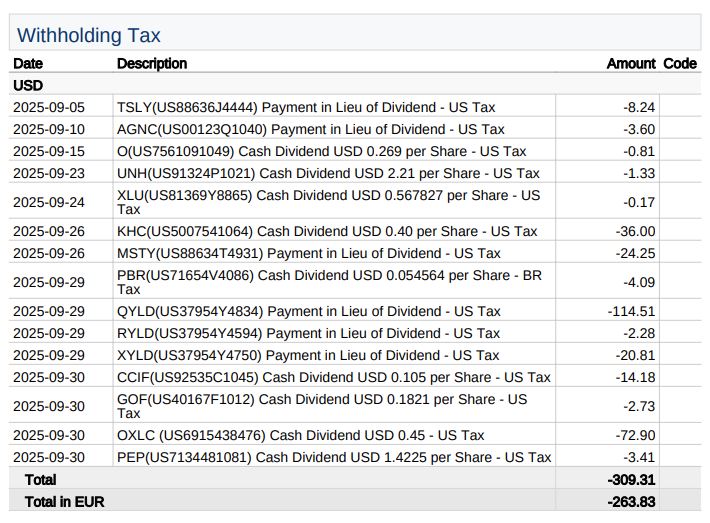Click the 2025-09-15 date cell
Viewport: 710px width, 523px height.
(x=49, y=151)
